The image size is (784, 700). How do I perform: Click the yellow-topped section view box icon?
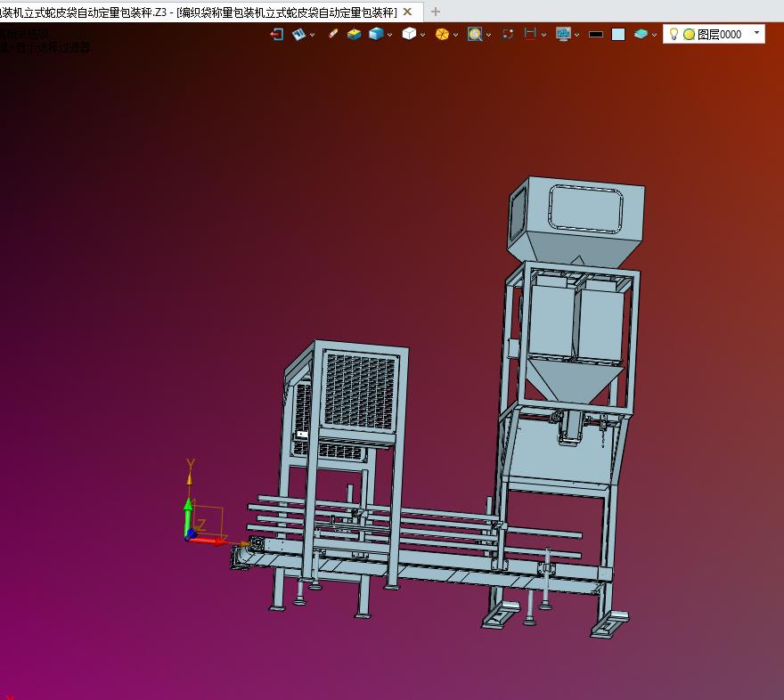[x=354, y=34]
